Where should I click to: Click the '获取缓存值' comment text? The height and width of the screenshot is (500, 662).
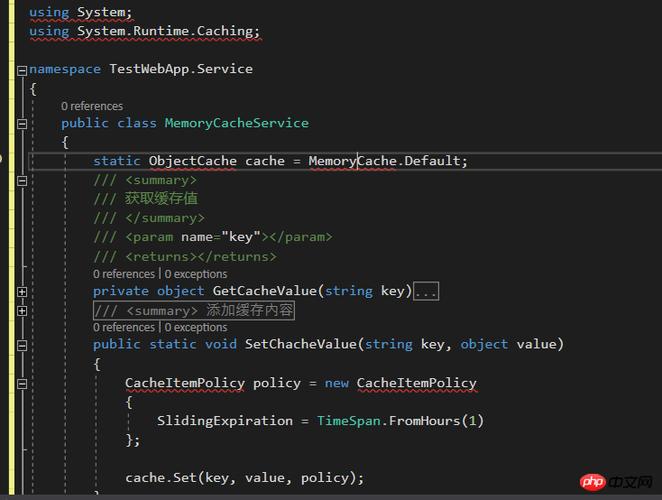(x=161, y=198)
